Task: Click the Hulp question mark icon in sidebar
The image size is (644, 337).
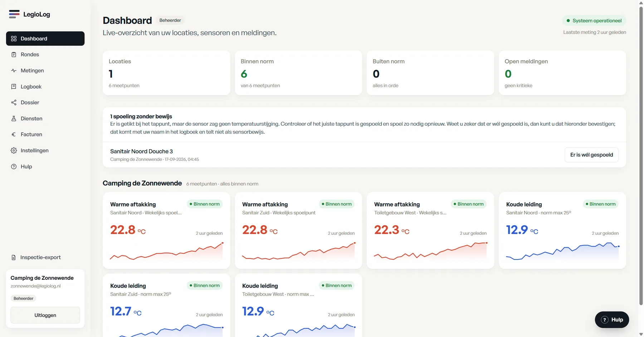Action: pyautogui.click(x=14, y=167)
